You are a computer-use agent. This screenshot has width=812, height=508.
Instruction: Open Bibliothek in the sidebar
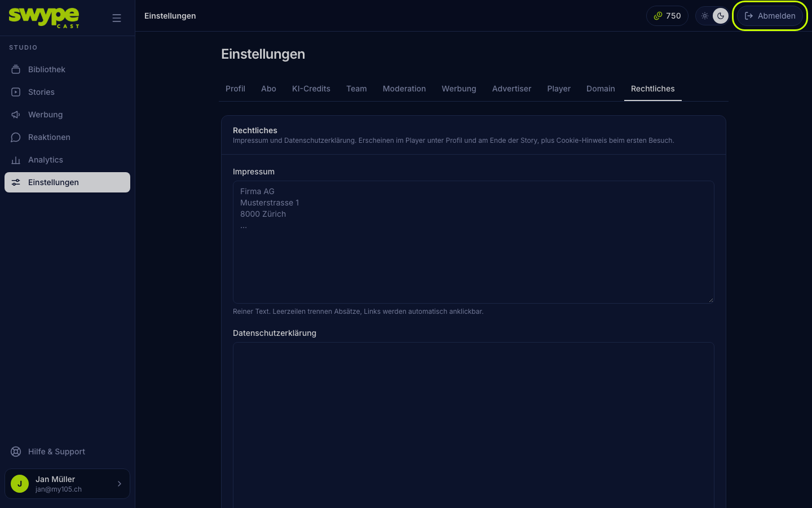67,69
